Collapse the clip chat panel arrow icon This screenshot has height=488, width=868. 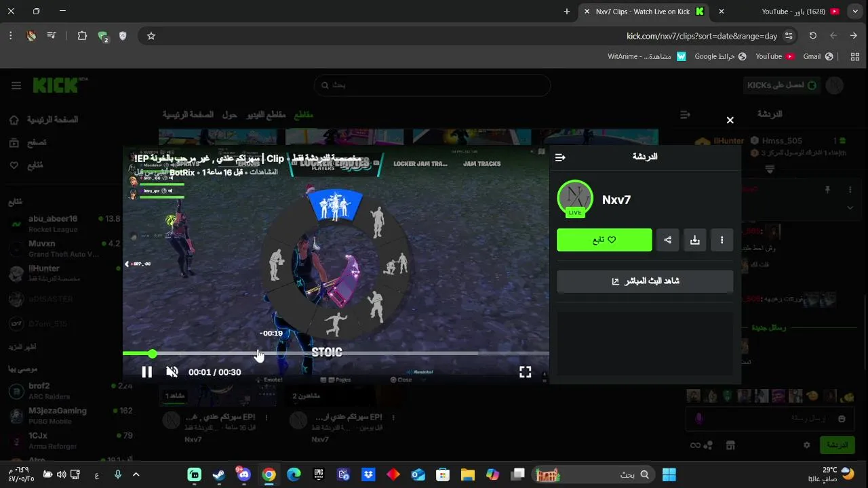pos(560,157)
